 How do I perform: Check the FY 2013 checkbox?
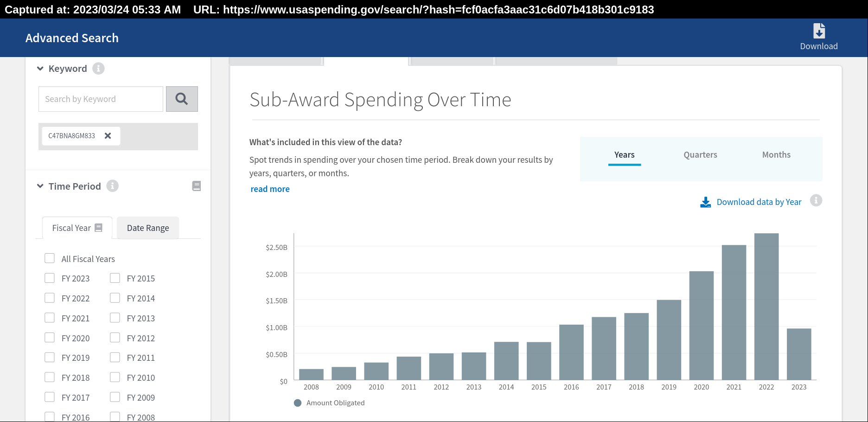[x=115, y=318]
